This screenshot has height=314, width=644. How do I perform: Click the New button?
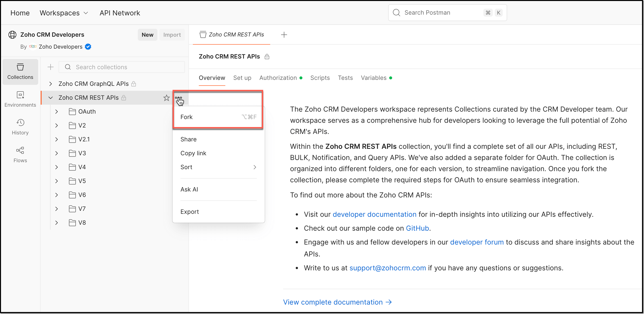(147, 35)
